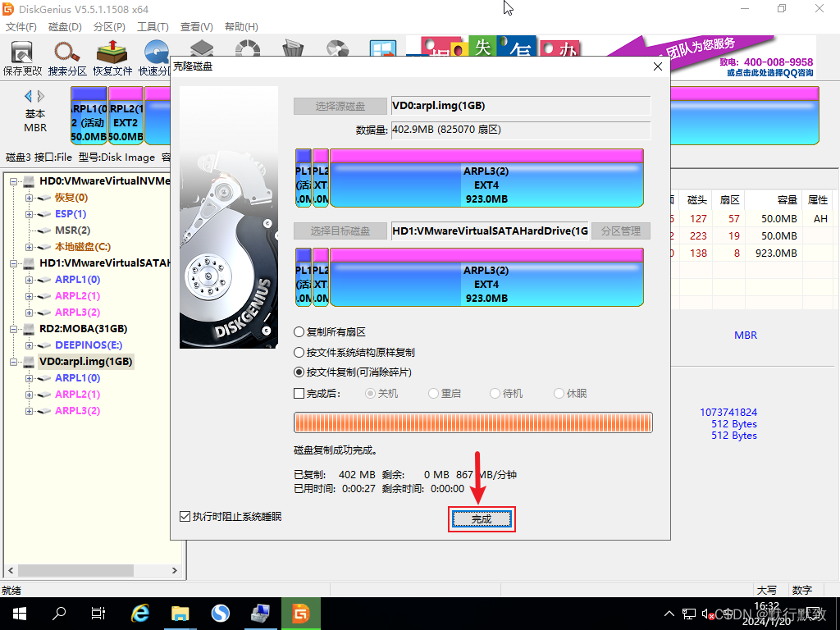Collapse the RD2:MOBA disk node

[14, 329]
